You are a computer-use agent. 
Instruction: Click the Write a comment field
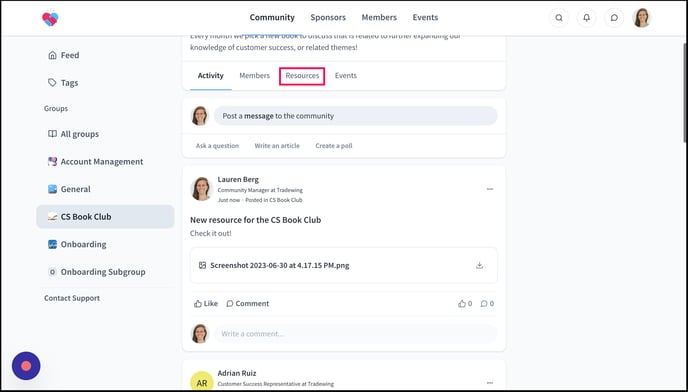pos(355,334)
